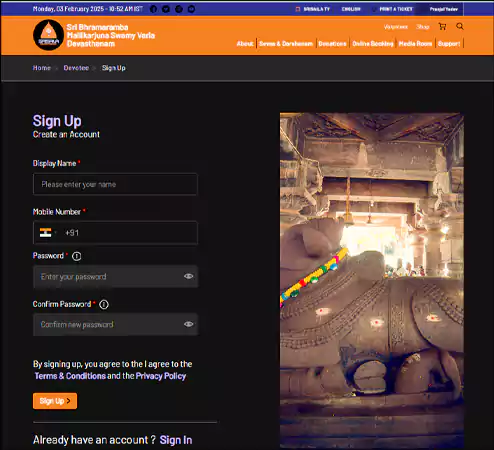Focus the Enter your password field

tap(115, 276)
